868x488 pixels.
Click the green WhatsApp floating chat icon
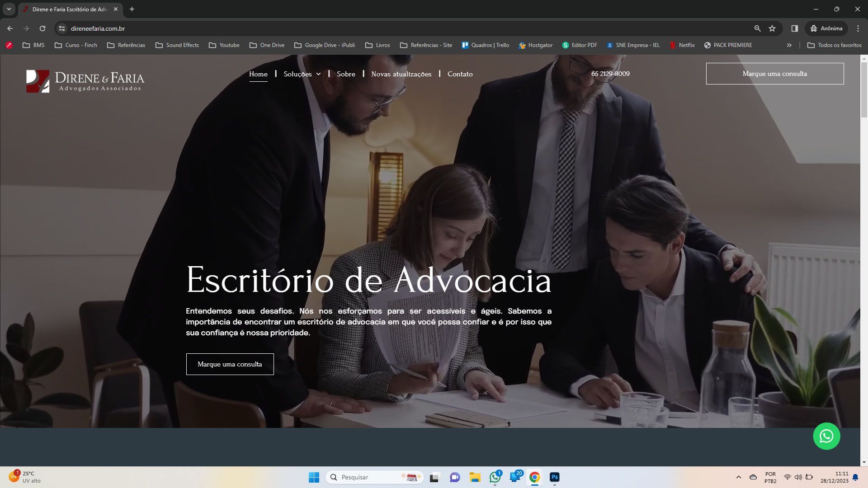click(826, 436)
